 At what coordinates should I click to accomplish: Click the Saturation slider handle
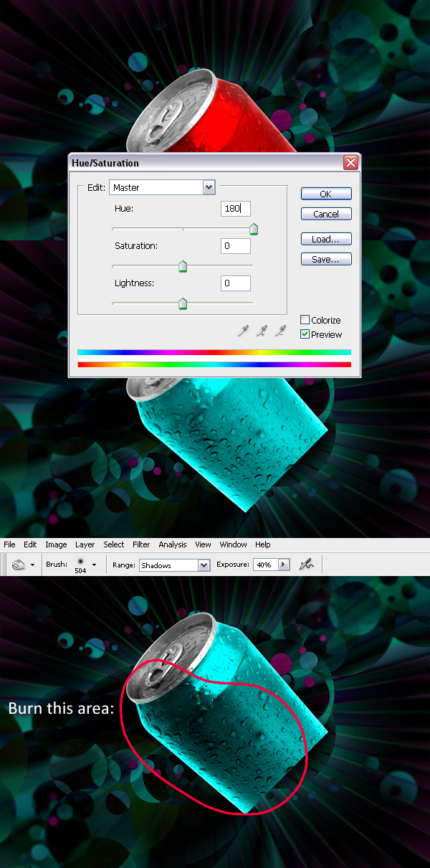click(x=182, y=267)
